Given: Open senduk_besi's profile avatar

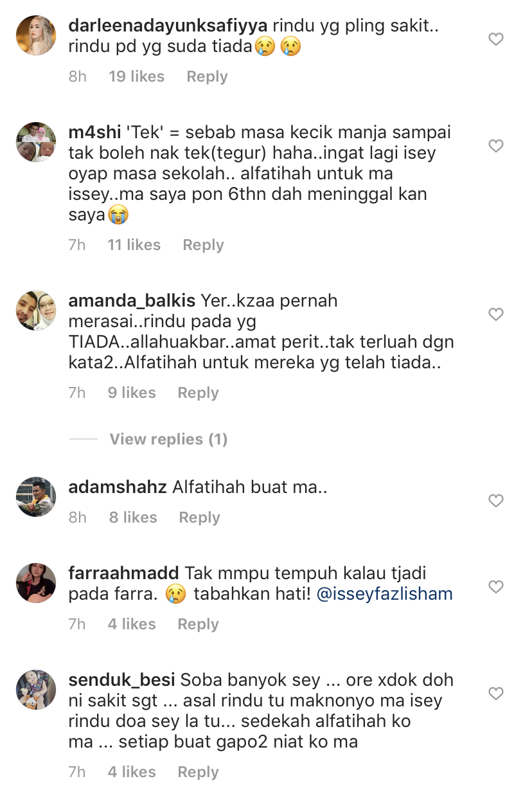Looking at the screenshot, I should (x=36, y=689).
